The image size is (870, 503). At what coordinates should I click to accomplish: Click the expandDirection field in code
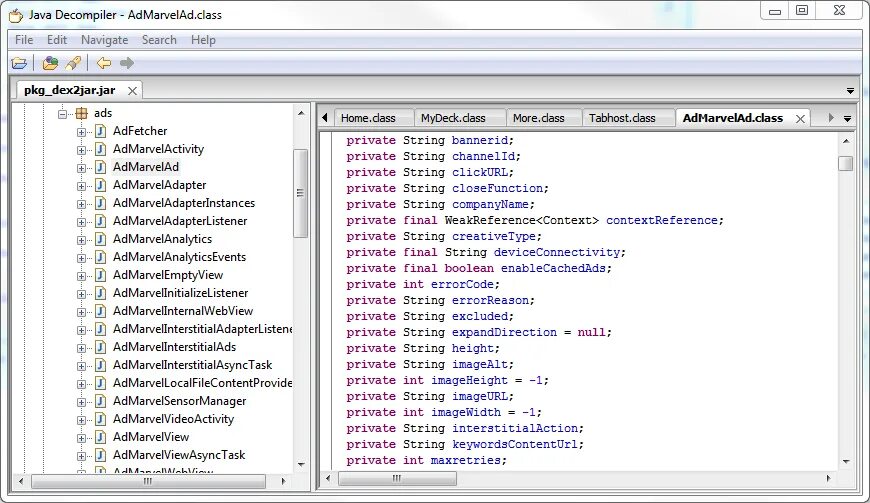pyautogui.click(x=504, y=332)
